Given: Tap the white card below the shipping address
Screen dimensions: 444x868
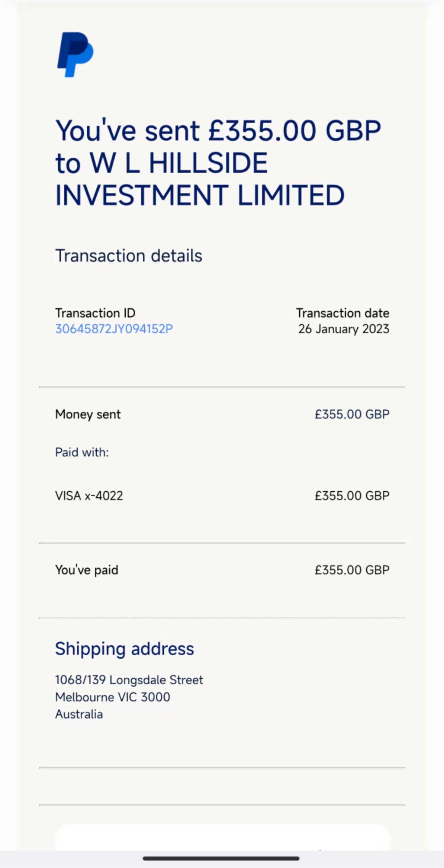Looking at the screenshot, I should (222, 837).
